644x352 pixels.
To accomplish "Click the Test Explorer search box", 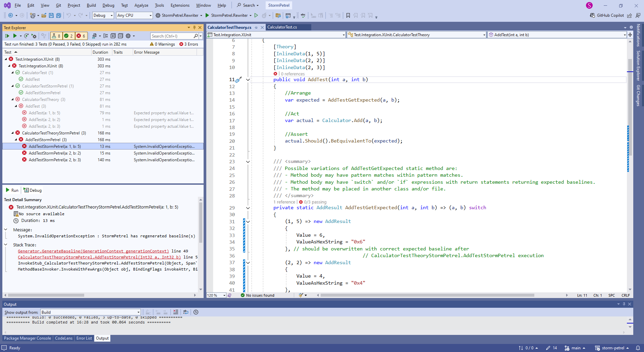I will click(x=172, y=36).
